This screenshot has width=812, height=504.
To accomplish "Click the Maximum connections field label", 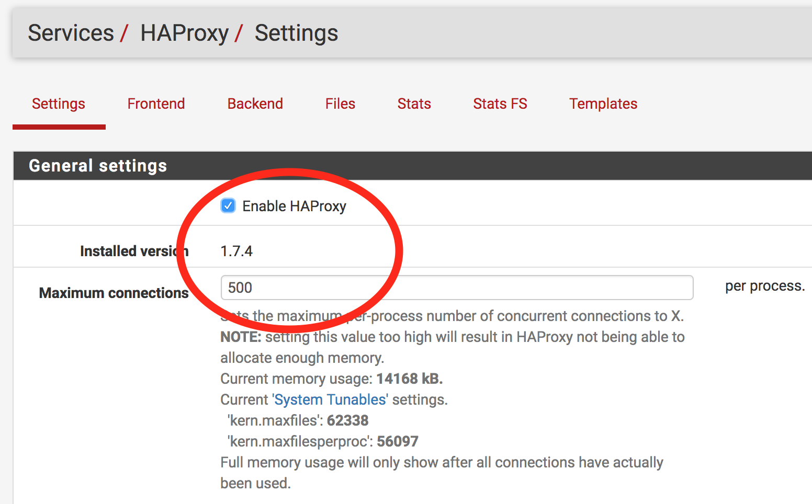I will [x=114, y=293].
